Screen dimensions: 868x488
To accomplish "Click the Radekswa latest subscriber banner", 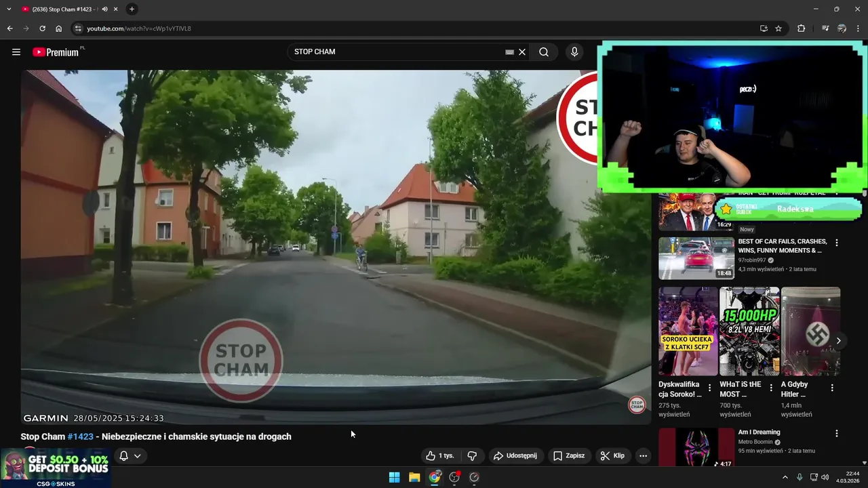I will coord(788,209).
